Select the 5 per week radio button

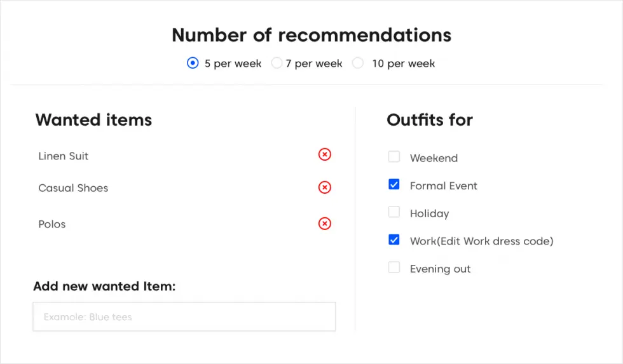(x=193, y=63)
